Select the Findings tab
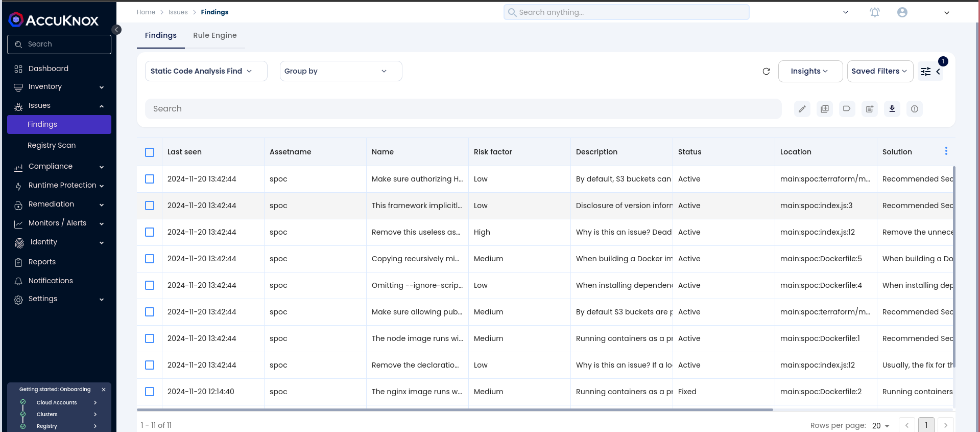This screenshot has height=432, width=980. 161,35
